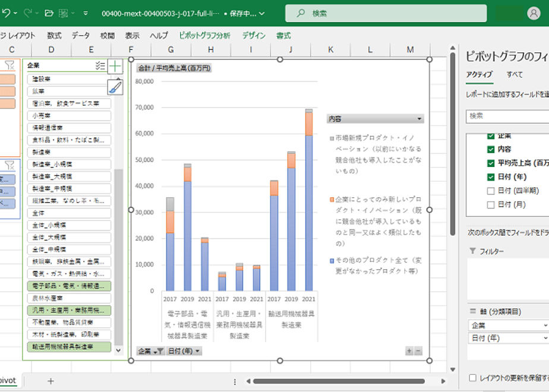Image resolution: width=549 pixels, height=392 pixels.
Task: Open the Chart Styles paintbrush button
Action: [x=115, y=87]
